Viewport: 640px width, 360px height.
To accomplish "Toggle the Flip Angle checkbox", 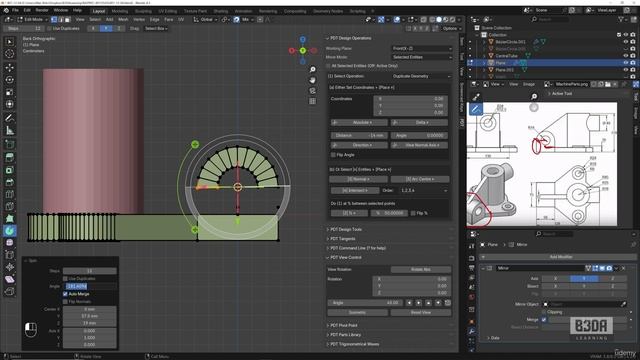I will (333, 155).
